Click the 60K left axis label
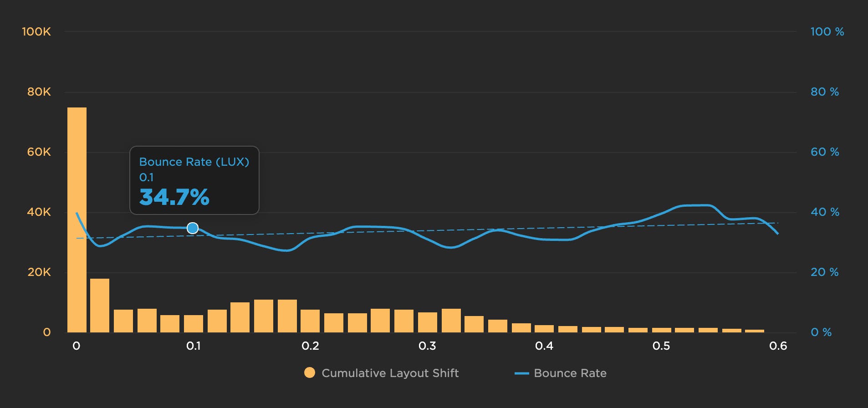The image size is (868, 408). pyautogui.click(x=39, y=152)
